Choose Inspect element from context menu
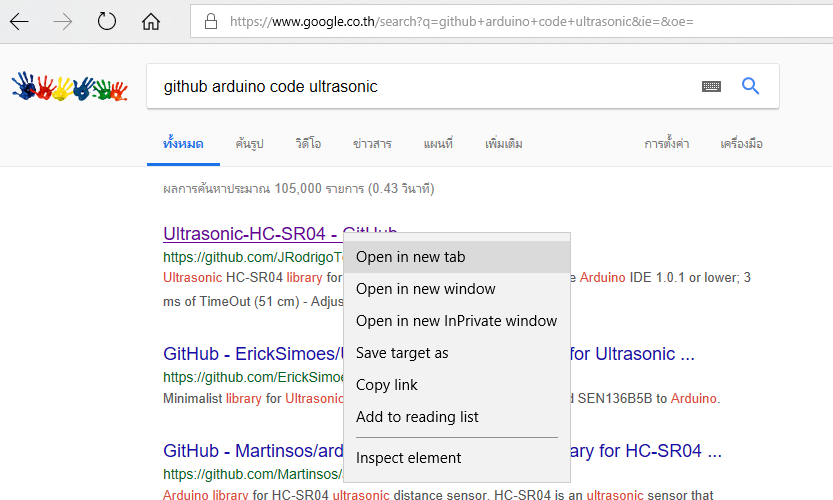The image size is (833, 500). (x=457, y=458)
